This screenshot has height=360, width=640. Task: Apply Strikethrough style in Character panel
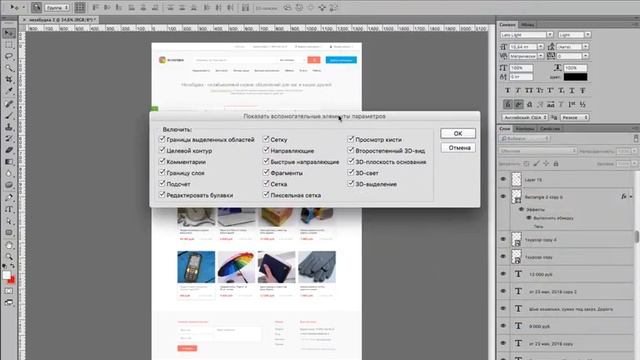582,91
